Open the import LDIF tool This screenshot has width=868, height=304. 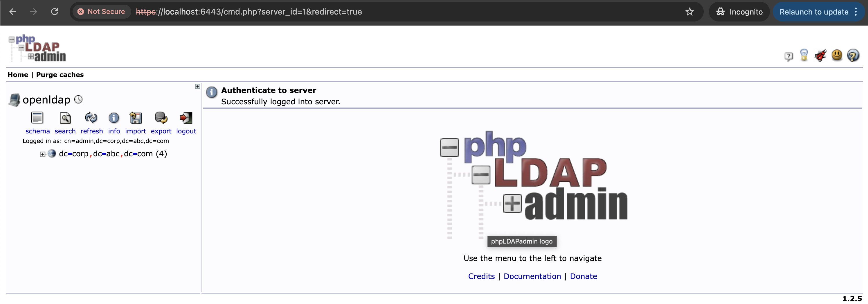coord(136,118)
